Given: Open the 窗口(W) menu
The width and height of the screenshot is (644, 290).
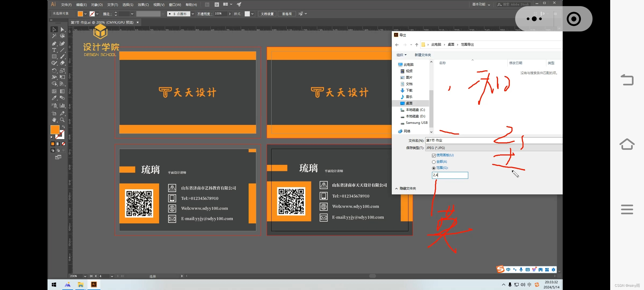Looking at the screenshot, I should pyautogui.click(x=175, y=5).
